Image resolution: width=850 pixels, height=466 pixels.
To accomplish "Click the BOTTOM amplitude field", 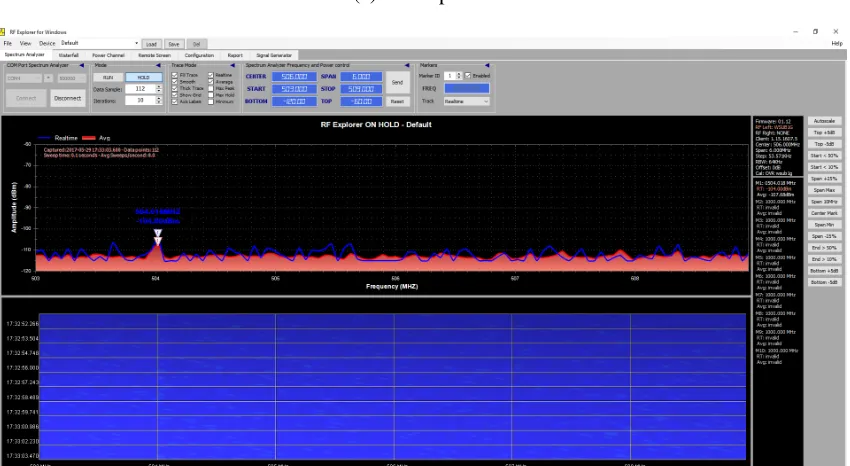I will coord(294,101).
